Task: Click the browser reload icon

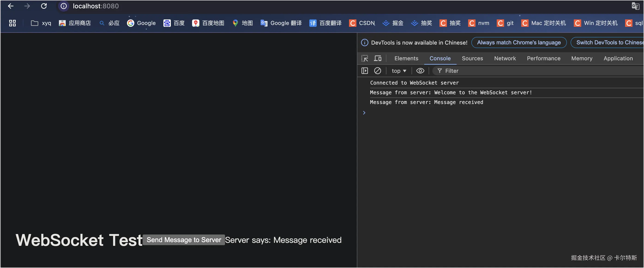Action: click(44, 6)
